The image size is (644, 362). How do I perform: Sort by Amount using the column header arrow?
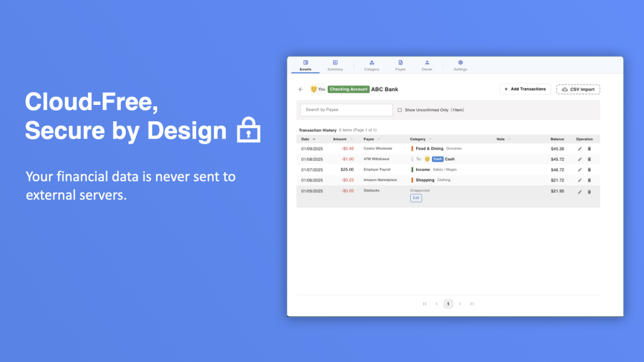pos(352,139)
